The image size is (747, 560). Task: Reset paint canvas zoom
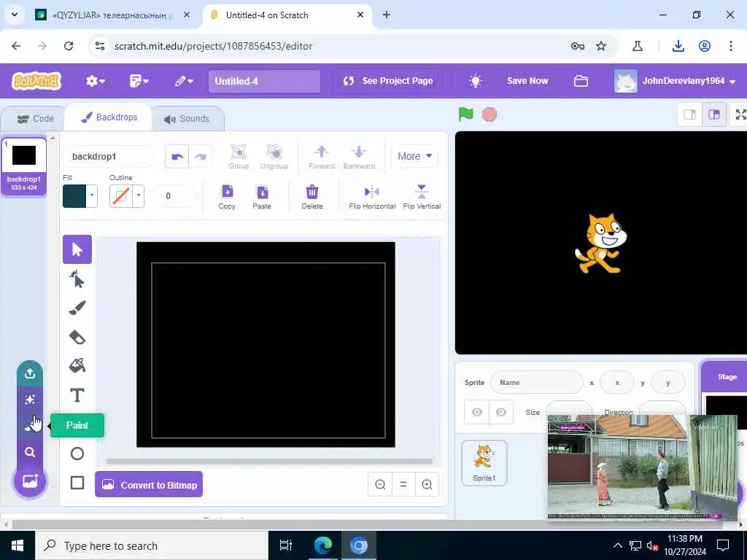tap(403, 484)
